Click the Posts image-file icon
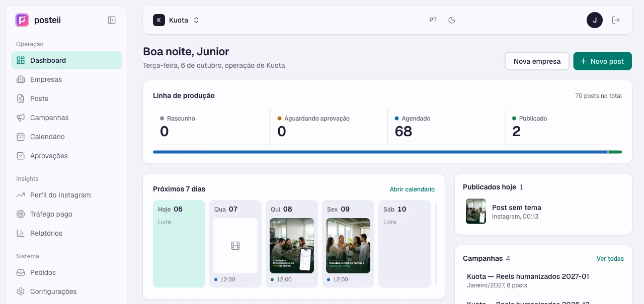The height and width of the screenshot is (304, 644). [21, 98]
